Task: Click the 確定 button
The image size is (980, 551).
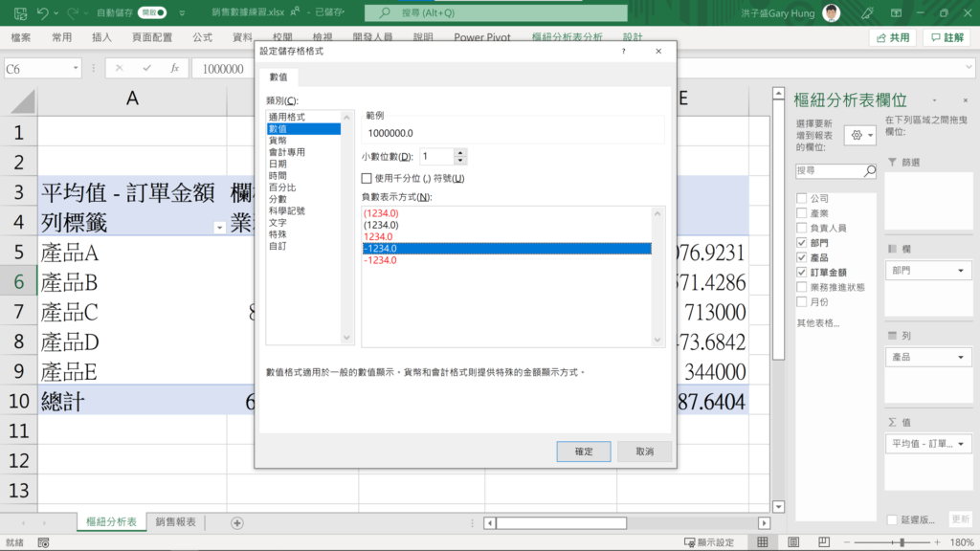Action: [x=584, y=452]
